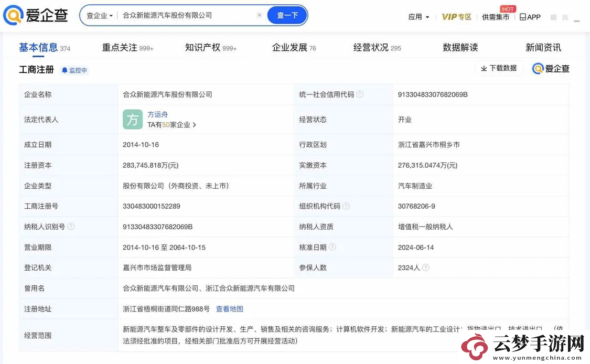The width and height of the screenshot is (590, 364).
Task: Click the Aiqicha logo beside 下载数据
Action: coord(551,69)
